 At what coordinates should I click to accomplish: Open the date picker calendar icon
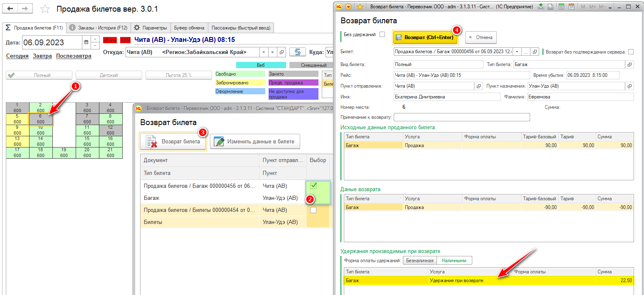point(86,42)
